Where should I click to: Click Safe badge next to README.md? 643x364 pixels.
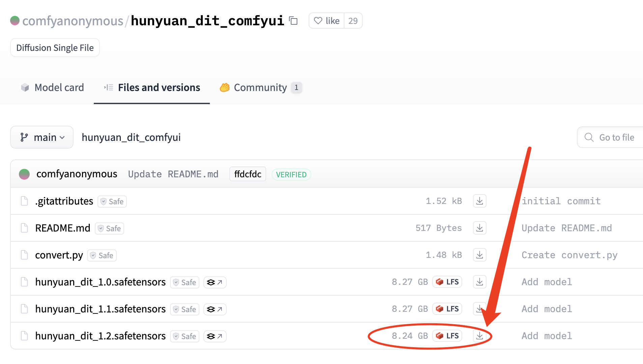coord(110,229)
